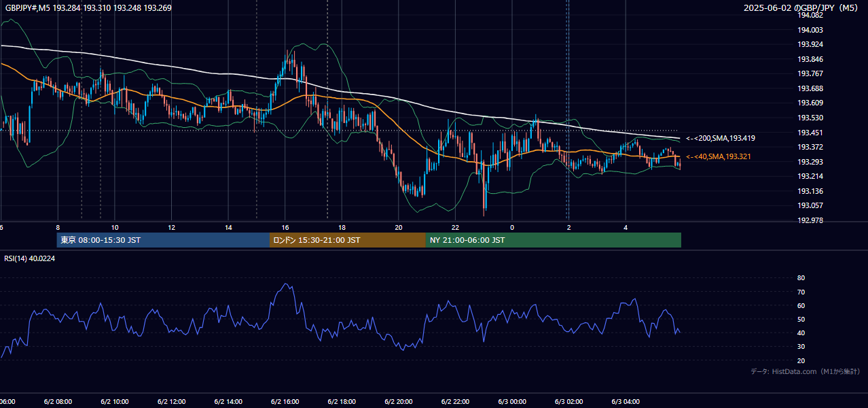Click price level 193.293 on price axis
This screenshot has height=408, width=868.
click(x=810, y=162)
